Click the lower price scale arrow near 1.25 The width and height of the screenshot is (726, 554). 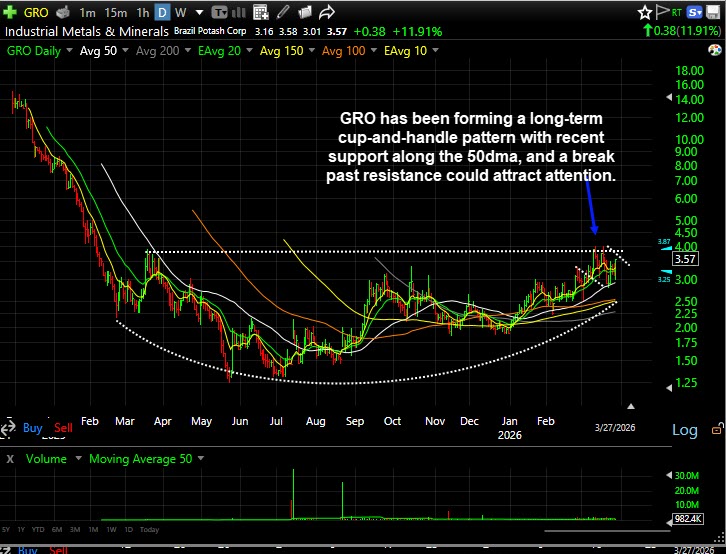pos(669,388)
